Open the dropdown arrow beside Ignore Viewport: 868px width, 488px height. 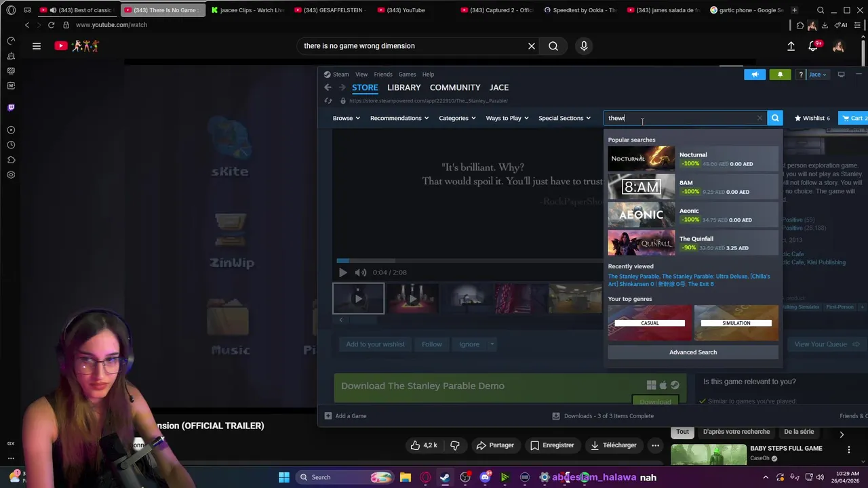tap(492, 344)
